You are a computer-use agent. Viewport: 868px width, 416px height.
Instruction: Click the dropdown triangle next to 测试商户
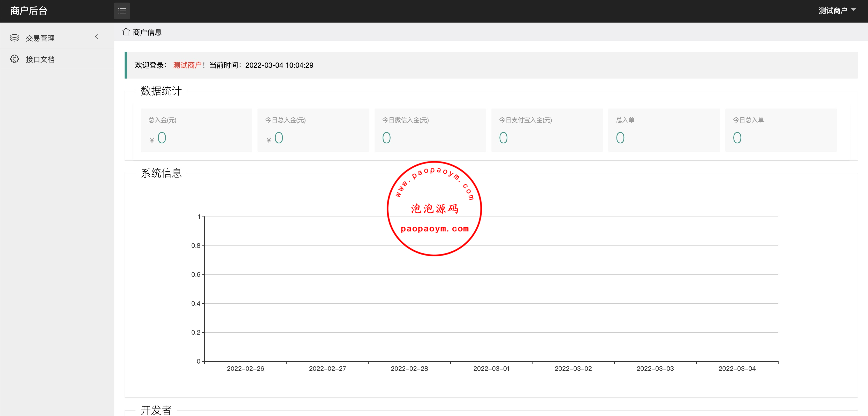(854, 10)
